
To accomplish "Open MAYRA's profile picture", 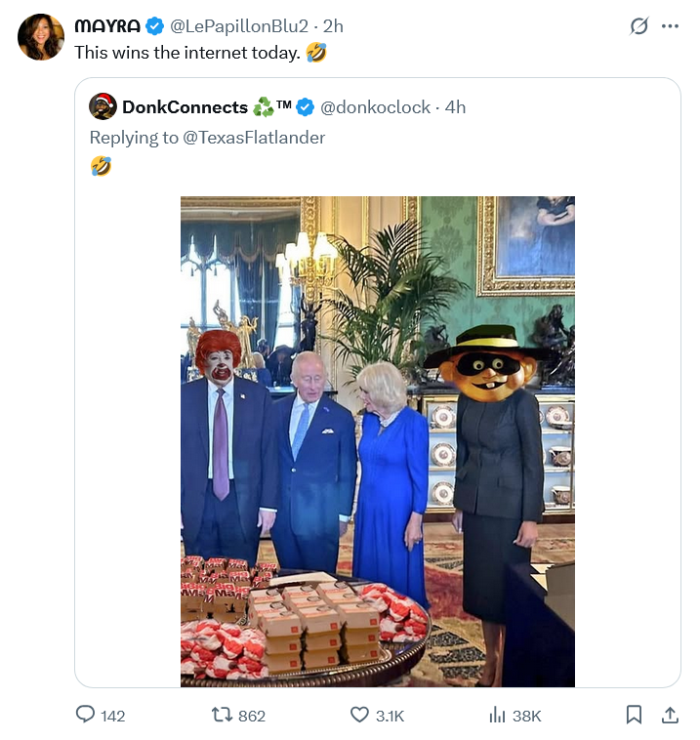I will tap(41, 37).
